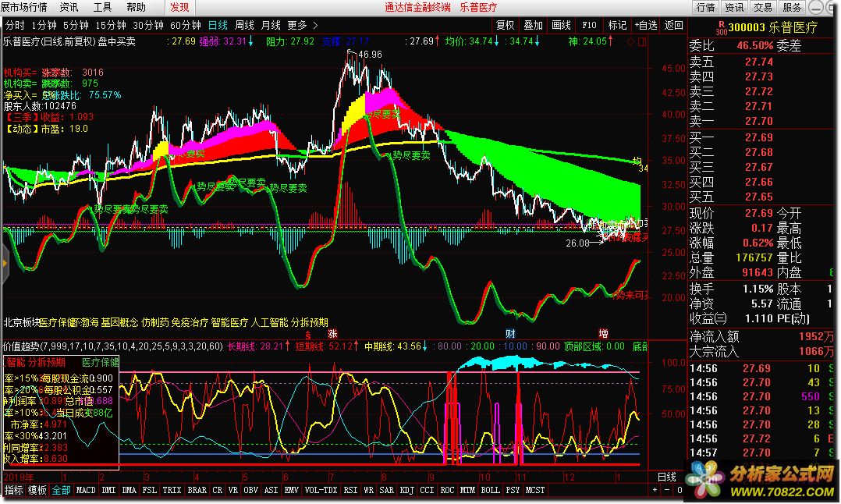Click the 增 marker on chart axis
Screen dimensions: 841x504
(x=603, y=333)
